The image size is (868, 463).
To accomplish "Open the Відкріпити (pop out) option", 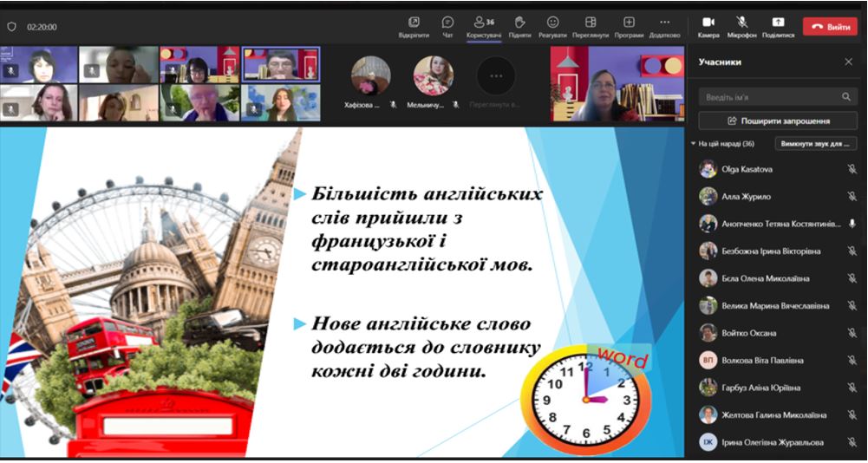I will point(414,27).
